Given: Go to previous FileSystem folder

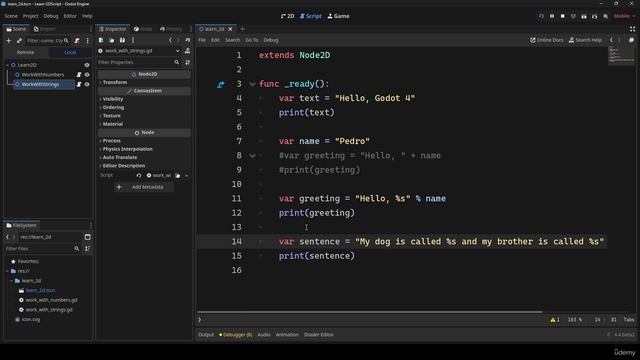Looking at the screenshot, I should (x=7, y=237).
